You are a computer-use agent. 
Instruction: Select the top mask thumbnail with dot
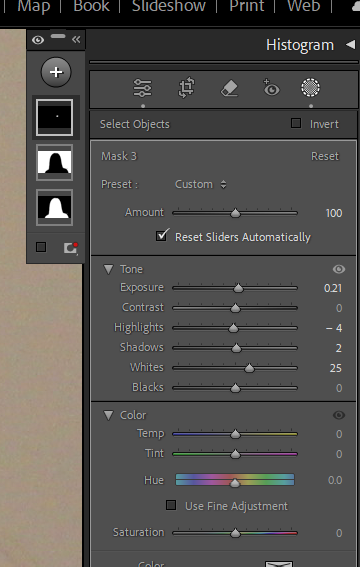(54, 118)
